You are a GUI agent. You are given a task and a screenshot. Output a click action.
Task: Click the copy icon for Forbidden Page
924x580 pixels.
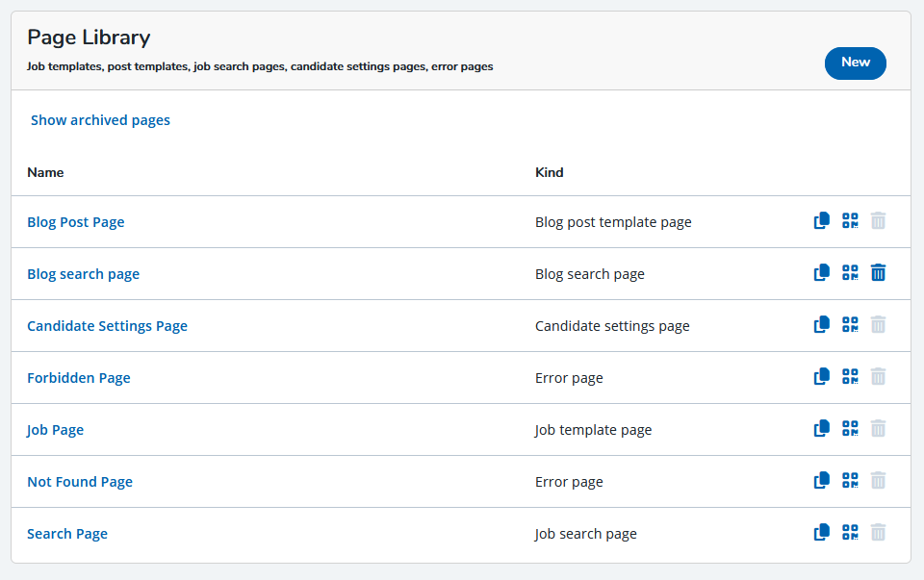821,376
